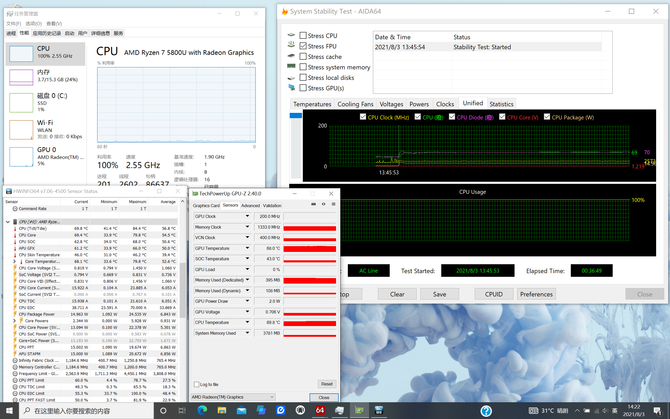670x419 pixels.
Task: Select CPU Package Power row in HWiNFO
Action: [94, 314]
